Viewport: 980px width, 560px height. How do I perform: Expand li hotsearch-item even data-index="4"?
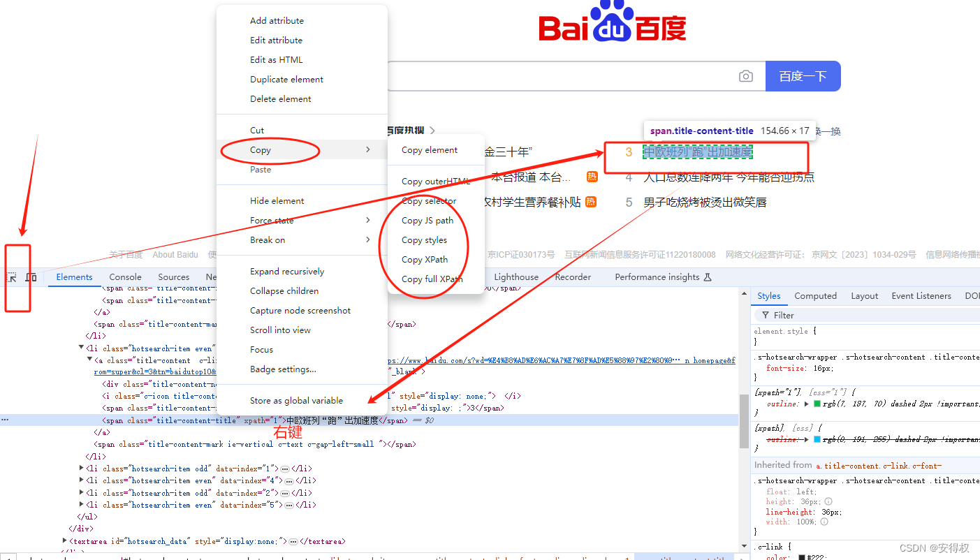(x=82, y=480)
